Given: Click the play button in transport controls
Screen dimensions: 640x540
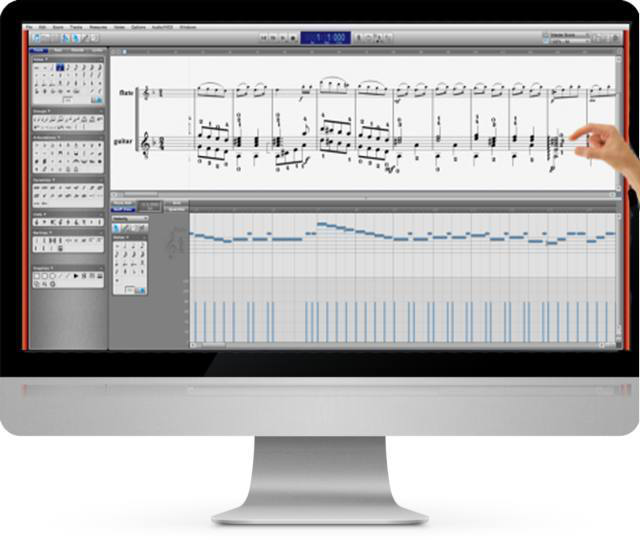Looking at the screenshot, I should coord(281,38).
